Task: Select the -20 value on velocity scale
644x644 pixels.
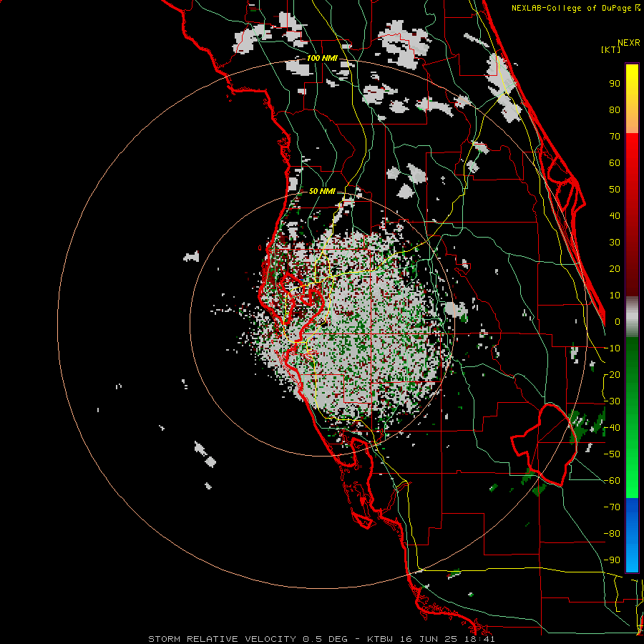Action: tap(612, 375)
